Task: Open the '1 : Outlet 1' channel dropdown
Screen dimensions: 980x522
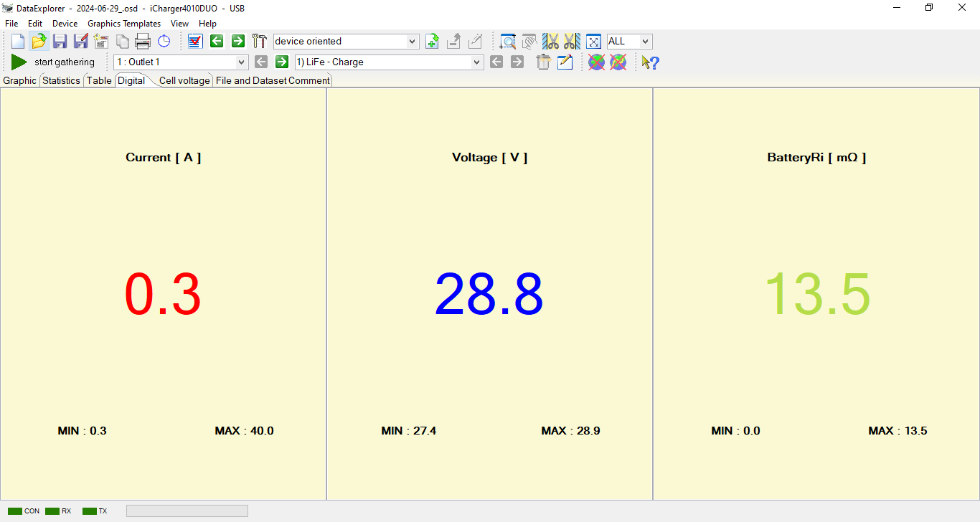Action: tap(241, 62)
